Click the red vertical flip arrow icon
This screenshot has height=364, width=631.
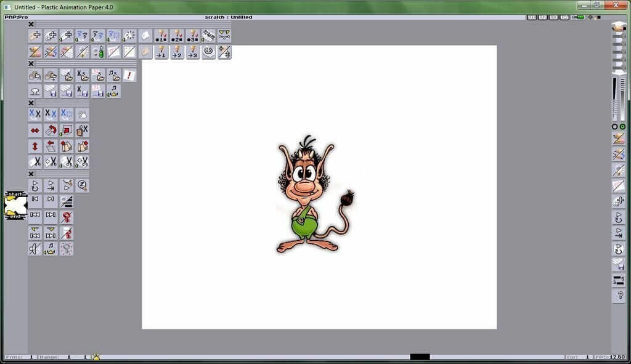(35, 147)
